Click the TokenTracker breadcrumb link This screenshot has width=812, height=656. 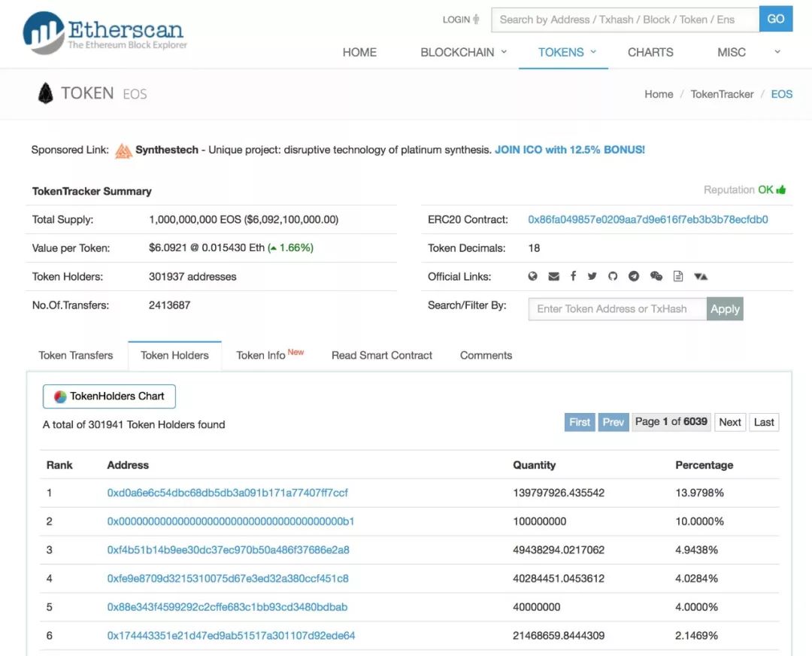(x=722, y=94)
